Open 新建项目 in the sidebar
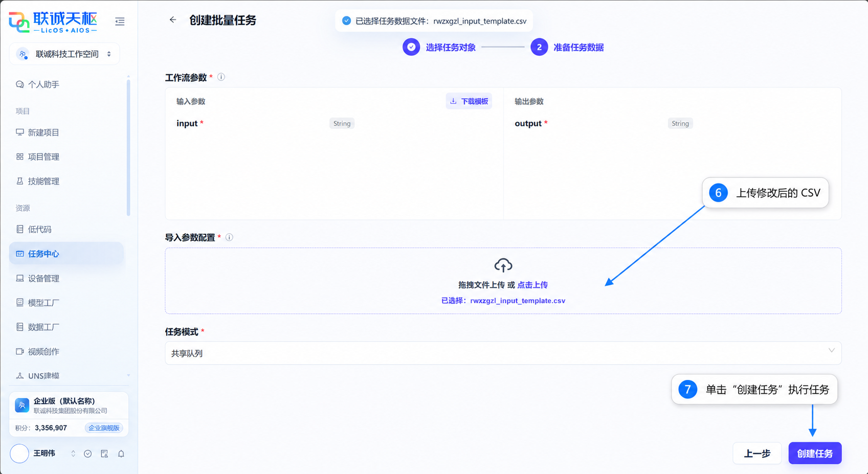Screen dimensions: 868x474 tap(66, 132)
